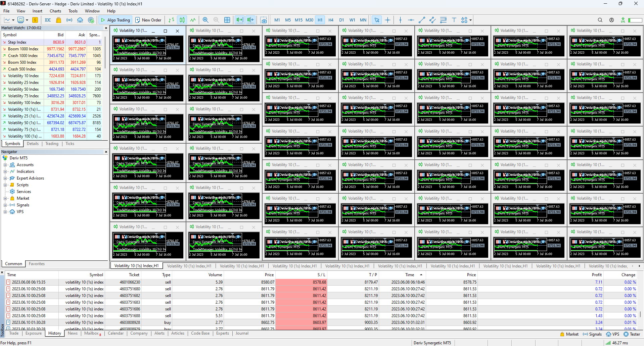The height and width of the screenshot is (346, 644).
Task: Expand the Expert Advisors tree node
Action: pyautogui.click(x=5, y=178)
